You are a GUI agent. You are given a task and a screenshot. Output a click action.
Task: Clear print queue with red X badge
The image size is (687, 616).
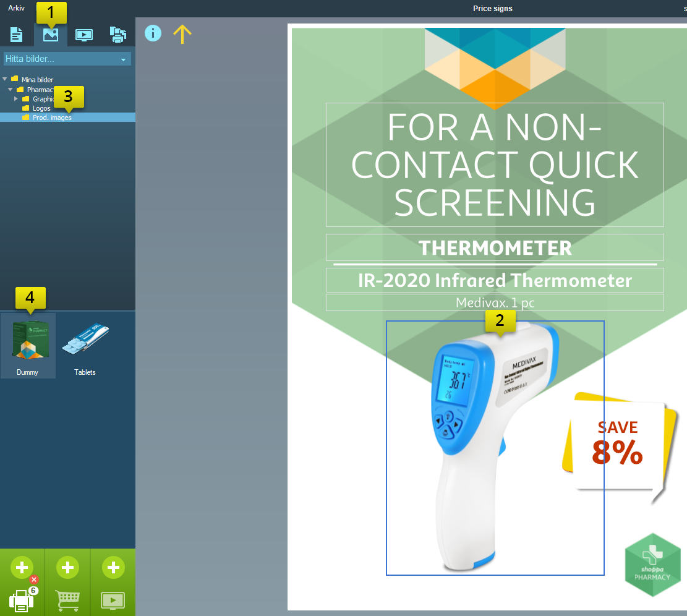coord(34,580)
